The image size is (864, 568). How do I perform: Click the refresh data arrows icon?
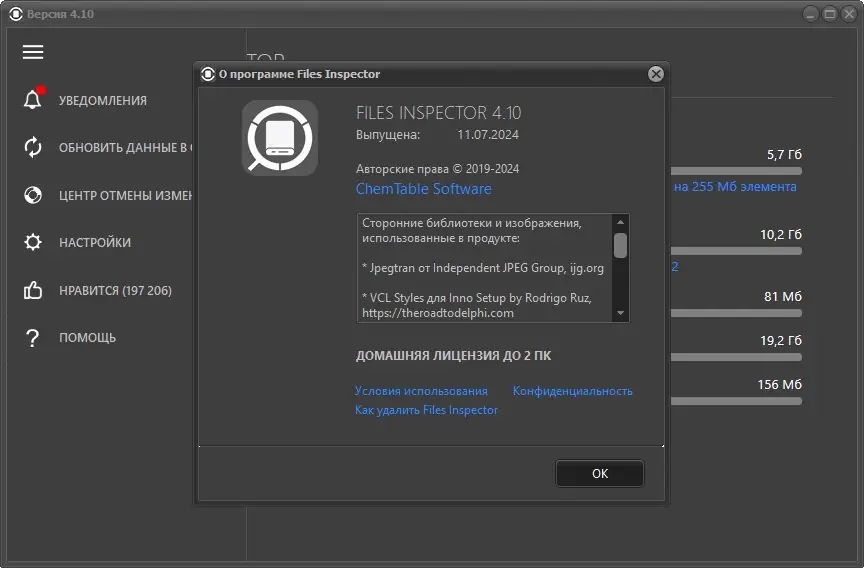pos(33,147)
